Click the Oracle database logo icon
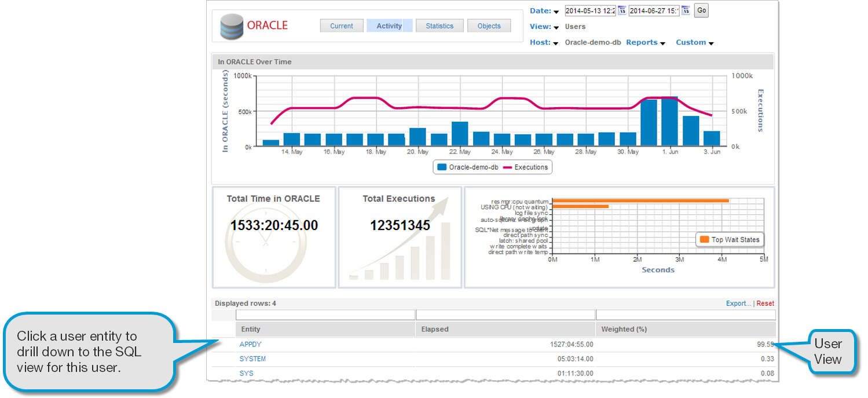Image resolution: width=868 pixels, height=398 pixels. (x=232, y=27)
